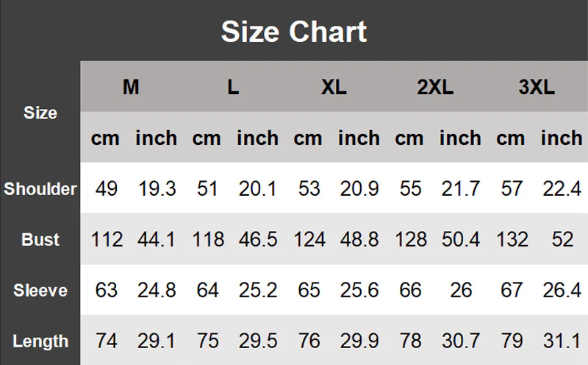Select the M length value 74 cm
The width and height of the screenshot is (588, 365).
click(x=107, y=341)
